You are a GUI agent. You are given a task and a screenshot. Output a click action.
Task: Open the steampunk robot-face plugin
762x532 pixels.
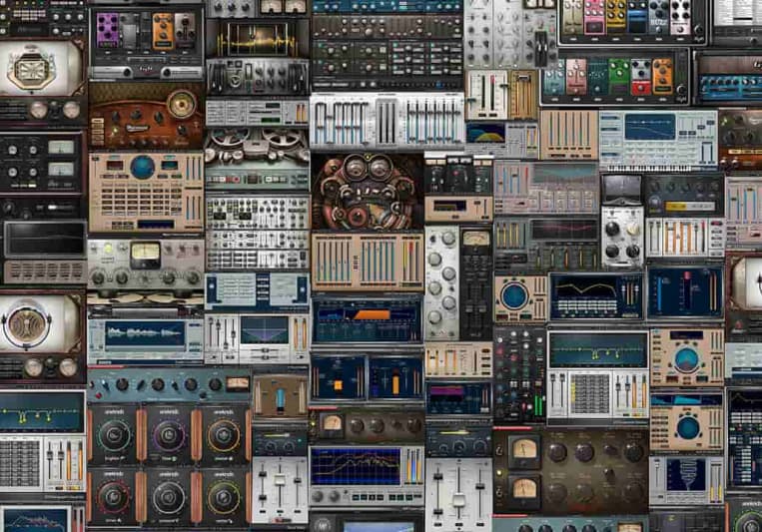click(368, 192)
